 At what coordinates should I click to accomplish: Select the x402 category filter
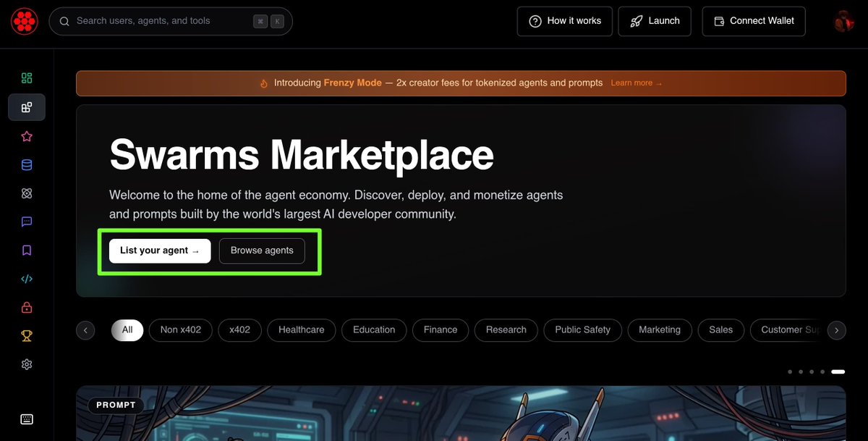tap(240, 330)
